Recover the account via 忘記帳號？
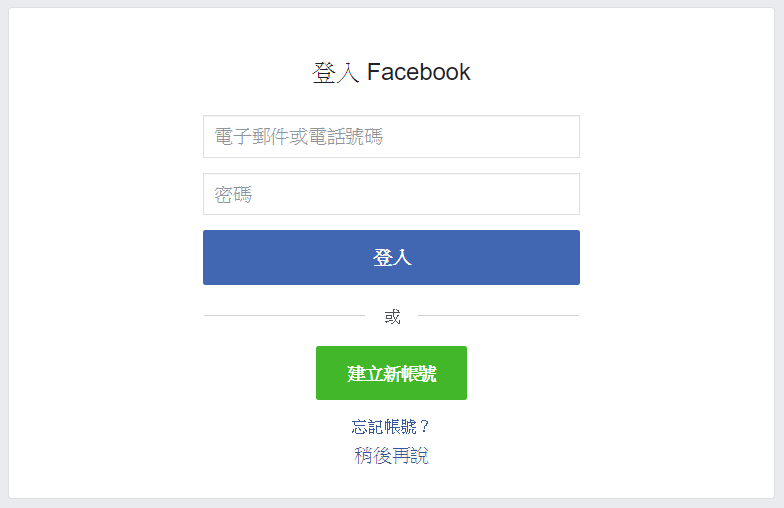Screen dimensions: 784x508 tap(391, 427)
